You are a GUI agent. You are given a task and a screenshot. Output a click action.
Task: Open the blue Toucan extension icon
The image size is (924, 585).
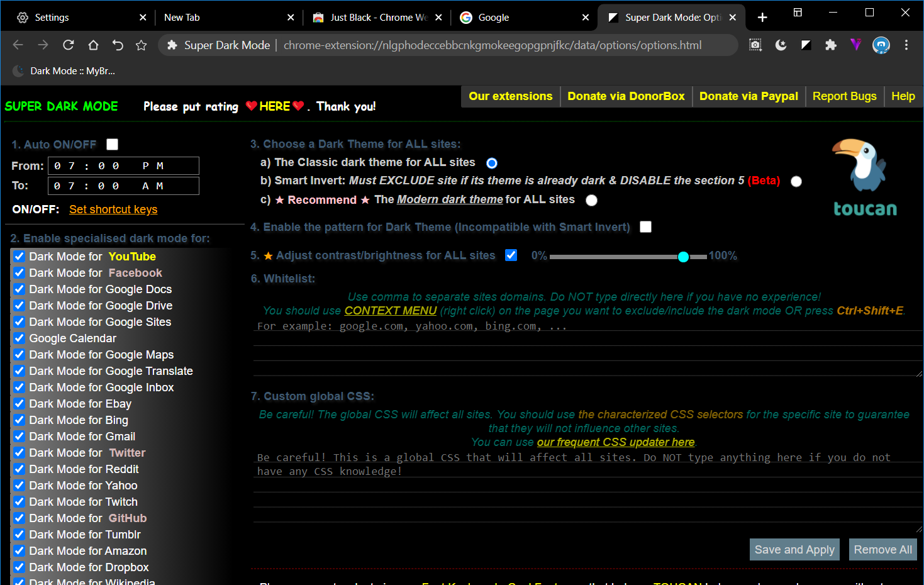pyautogui.click(x=881, y=45)
